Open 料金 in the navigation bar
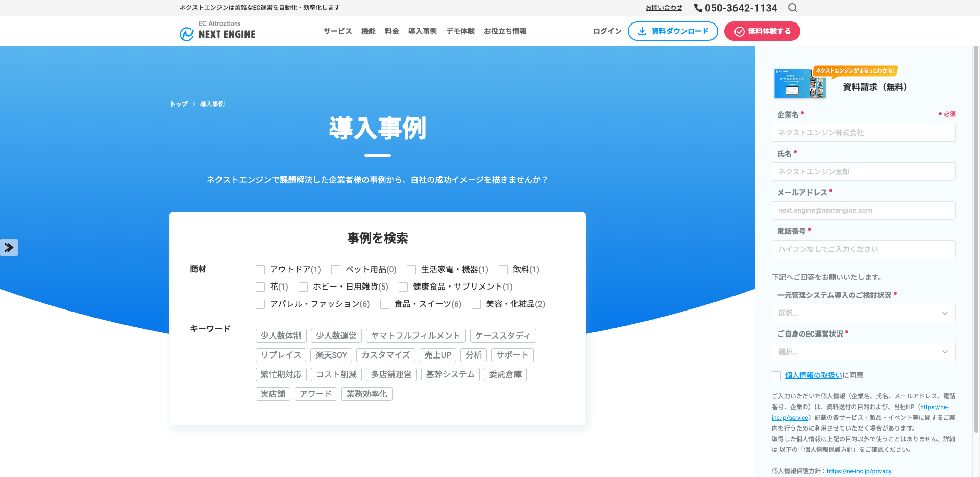Viewport: 980px width, 477px height. (x=391, y=31)
